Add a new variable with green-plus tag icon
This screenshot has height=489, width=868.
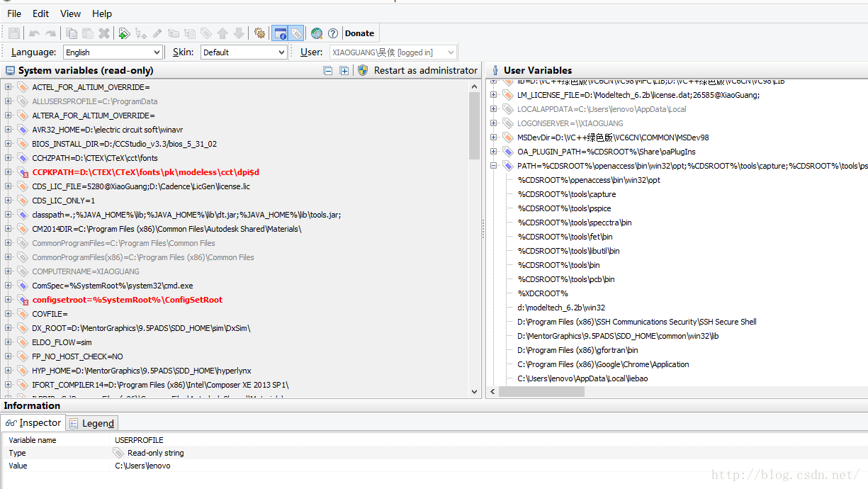tap(124, 33)
